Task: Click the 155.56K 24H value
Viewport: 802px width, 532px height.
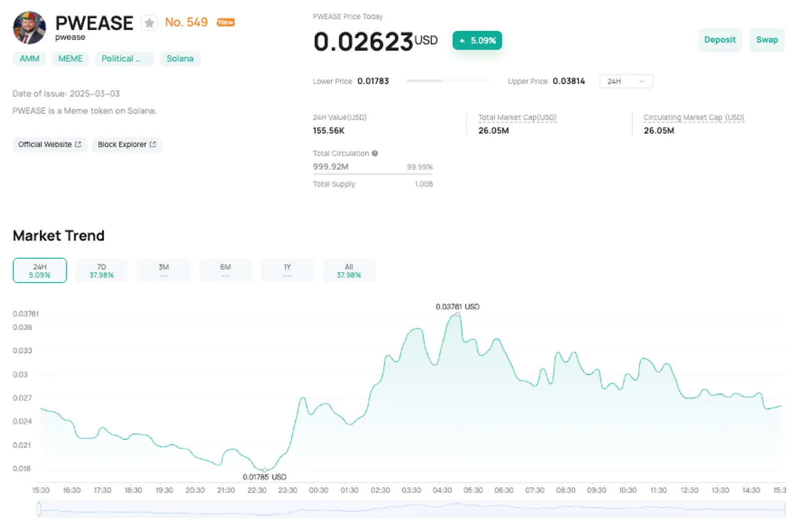Action: (x=329, y=131)
